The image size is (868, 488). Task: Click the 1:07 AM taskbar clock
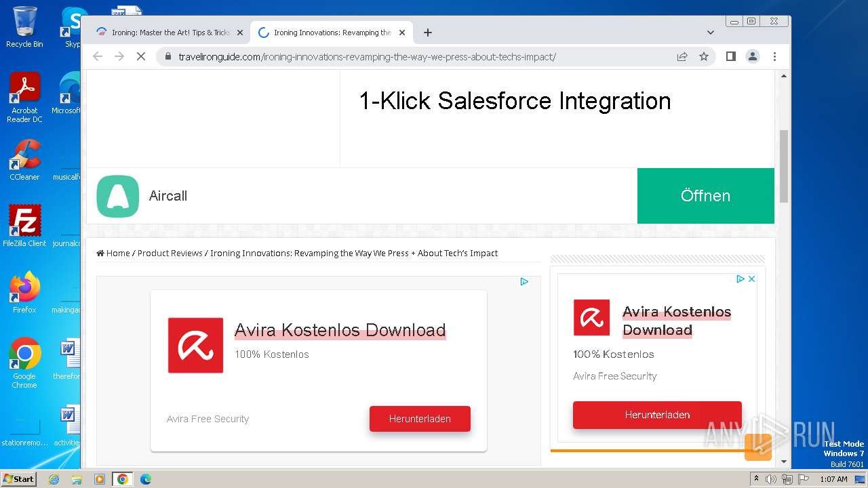pos(833,479)
